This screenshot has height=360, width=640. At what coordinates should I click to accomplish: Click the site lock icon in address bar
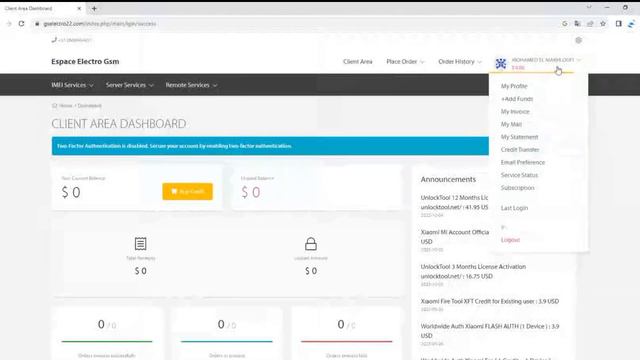tap(37, 24)
